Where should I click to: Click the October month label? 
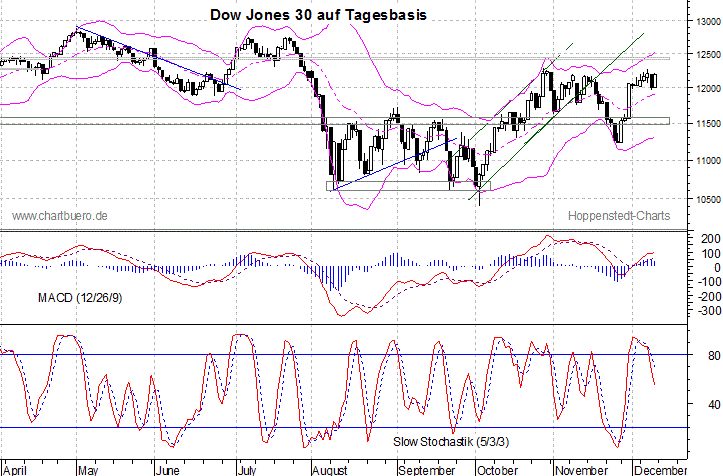pyautogui.click(x=498, y=470)
